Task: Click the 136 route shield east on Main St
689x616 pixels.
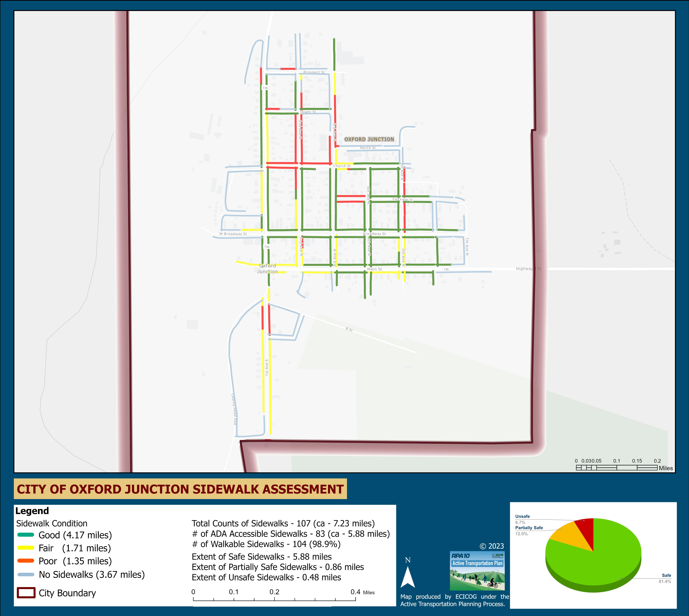Action: [x=446, y=269]
